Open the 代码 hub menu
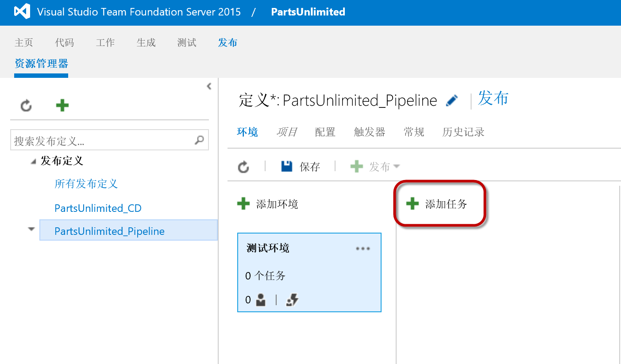This screenshot has width=621, height=364. pyautogui.click(x=65, y=42)
